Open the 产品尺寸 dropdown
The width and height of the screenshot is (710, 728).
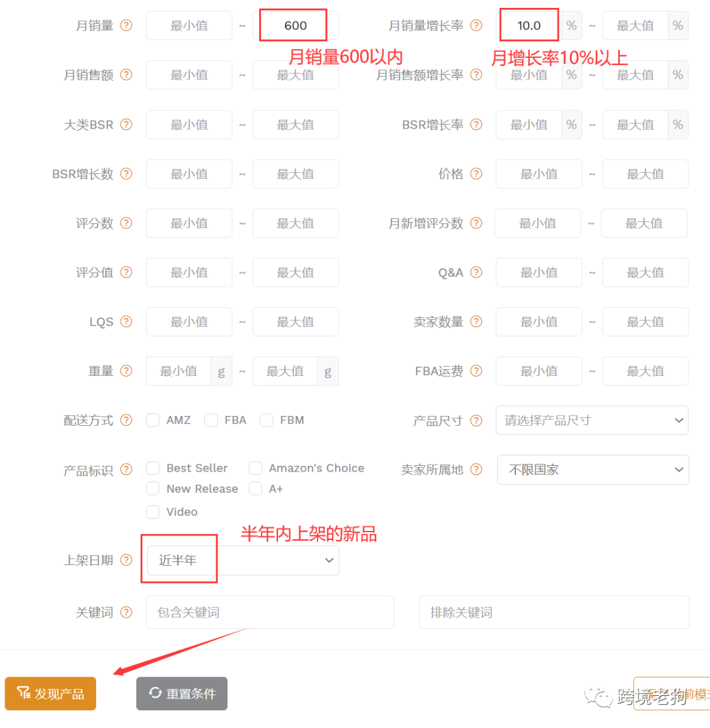click(x=591, y=420)
